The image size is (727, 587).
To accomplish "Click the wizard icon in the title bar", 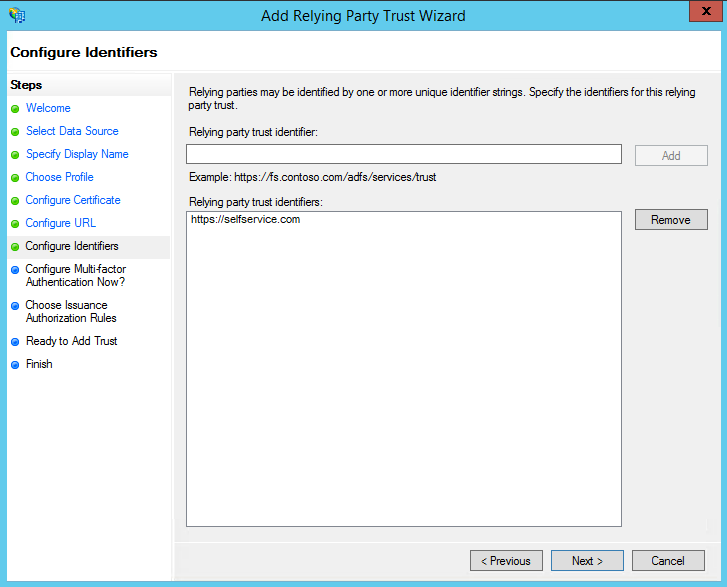I will pos(16,16).
